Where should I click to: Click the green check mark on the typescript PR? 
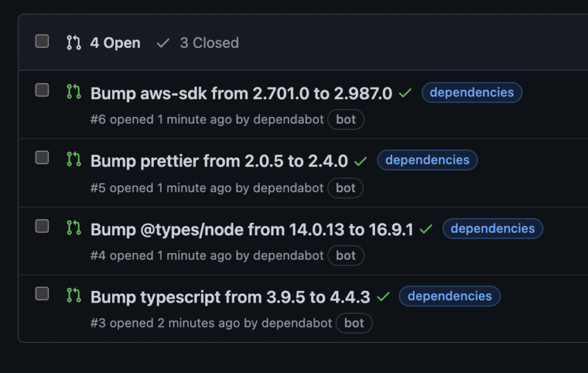(x=384, y=296)
